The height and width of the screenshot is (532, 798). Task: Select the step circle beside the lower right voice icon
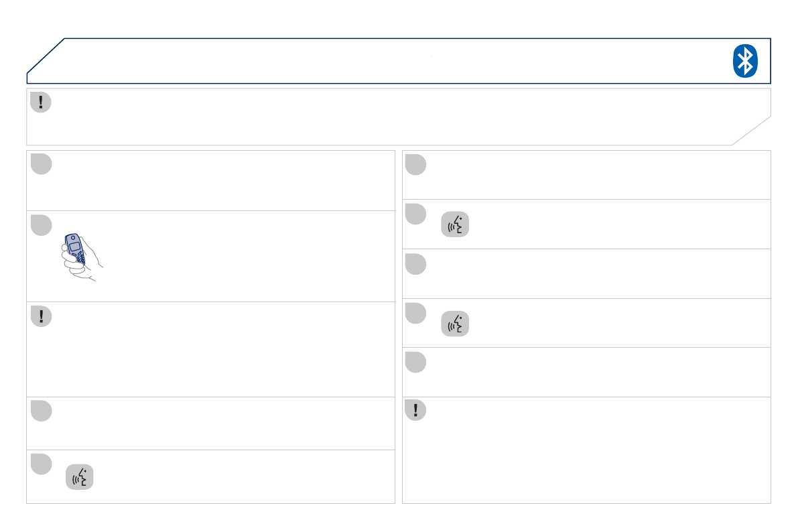tap(415, 313)
